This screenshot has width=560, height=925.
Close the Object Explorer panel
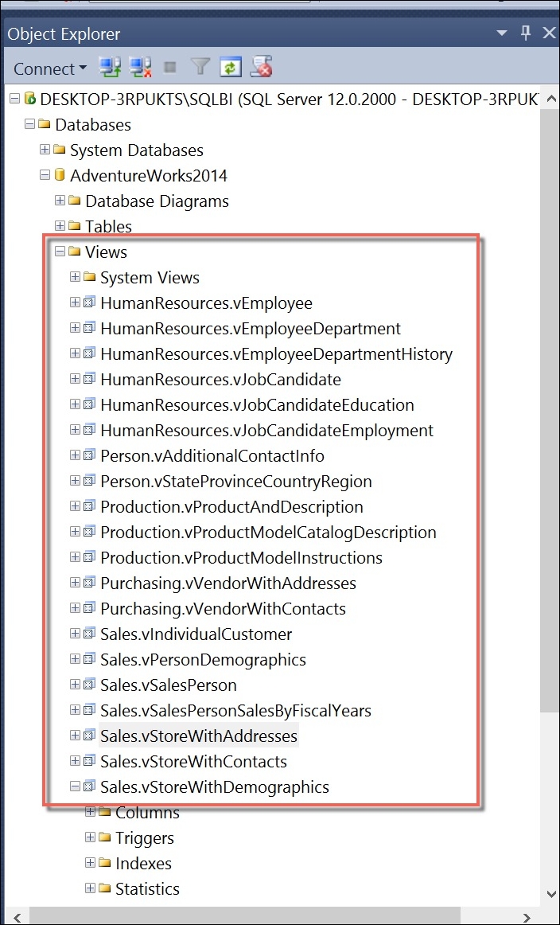coord(548,33)
